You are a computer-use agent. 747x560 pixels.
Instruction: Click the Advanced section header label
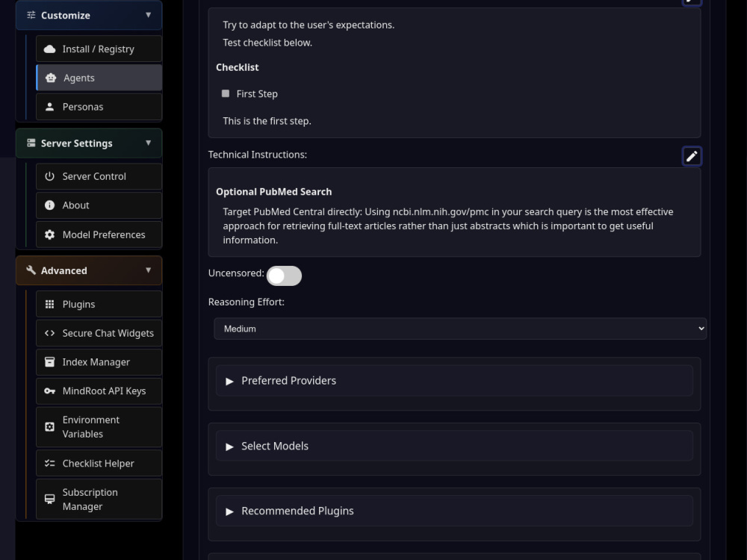(x=63, y=270)
